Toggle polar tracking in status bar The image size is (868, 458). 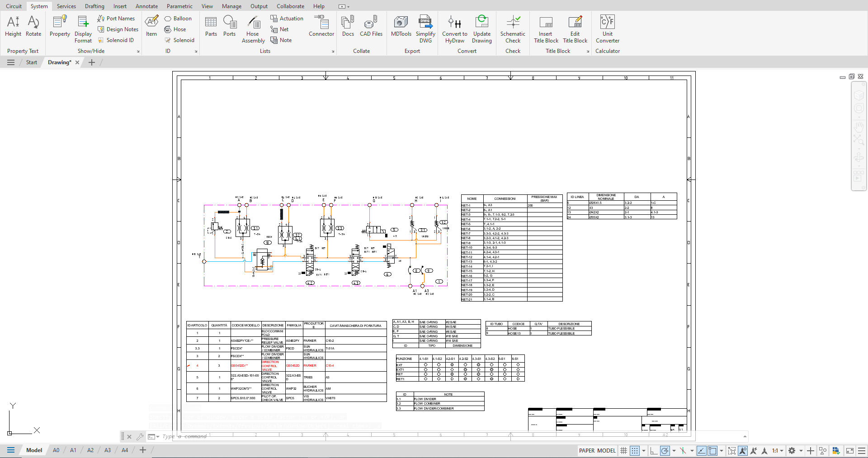tap(665, 451)
